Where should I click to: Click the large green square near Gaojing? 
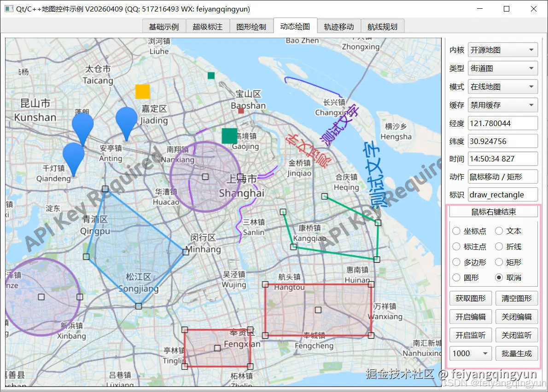tap(230, 136)
